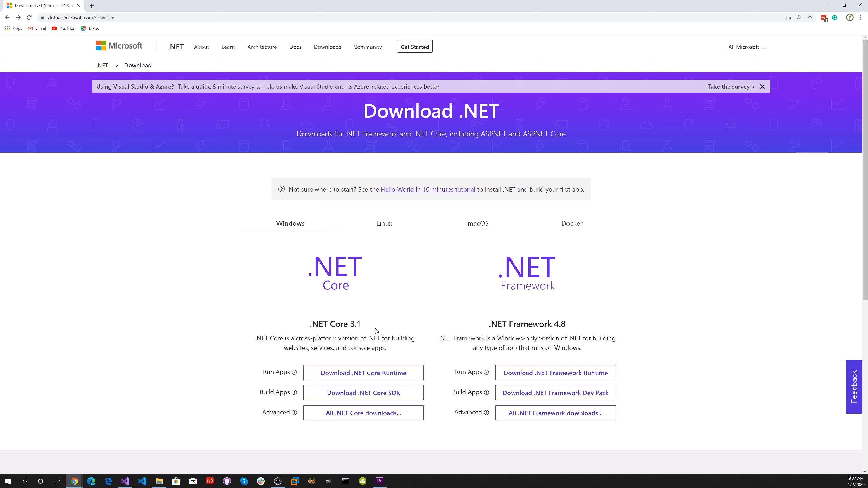Click the Build Apps info icon under .NET Core
868x488 pixels.
point(294,392)
